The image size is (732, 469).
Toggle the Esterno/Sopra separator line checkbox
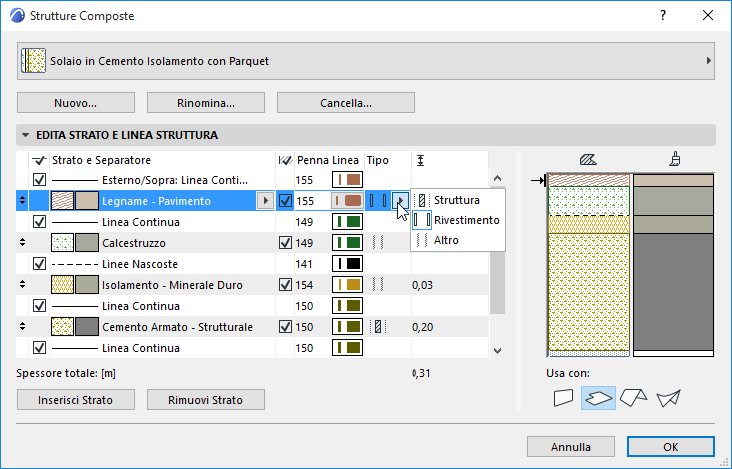(40, 180)
